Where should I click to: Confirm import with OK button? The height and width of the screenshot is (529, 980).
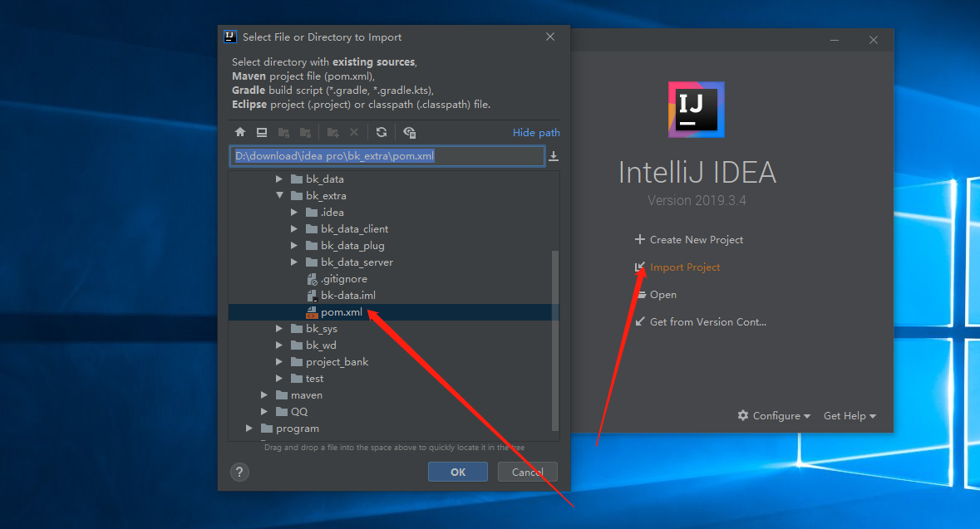point(457,473)
